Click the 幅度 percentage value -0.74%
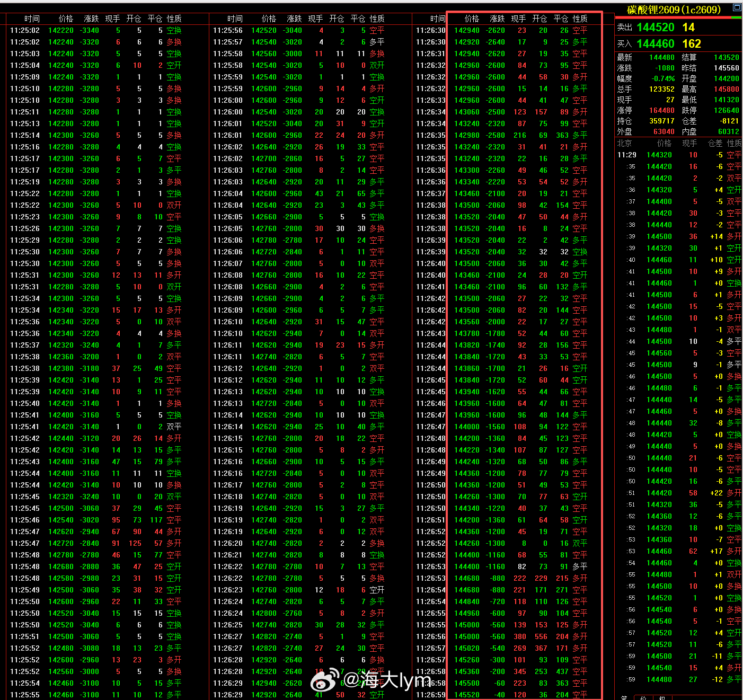The height and width of the screenshot is (700, 743). click(663, 78)
